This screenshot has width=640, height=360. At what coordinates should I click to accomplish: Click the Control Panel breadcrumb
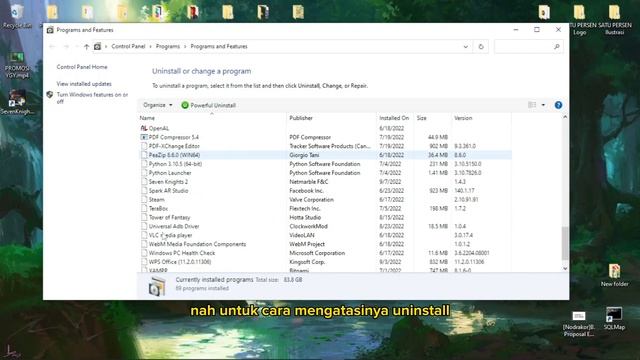pos(128,47)
